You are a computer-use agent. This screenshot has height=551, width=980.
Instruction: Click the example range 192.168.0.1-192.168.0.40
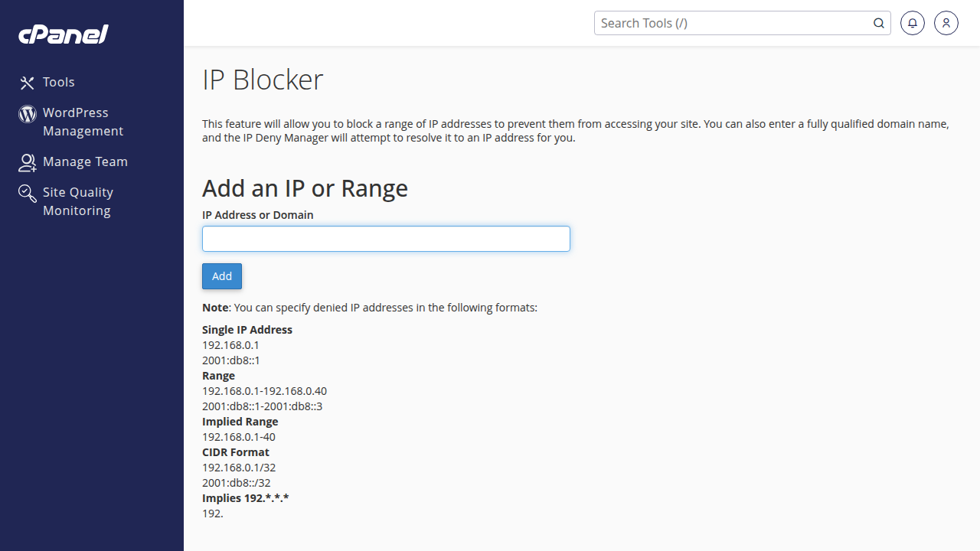click(264, 391)
